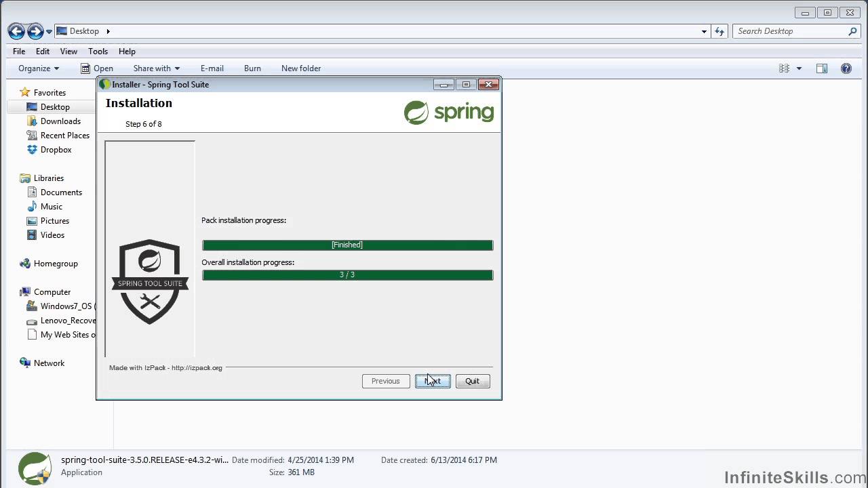Click the Pack installation Finished progress bar
This screenshot has height=488, width=868.
[x=347, y=245]
